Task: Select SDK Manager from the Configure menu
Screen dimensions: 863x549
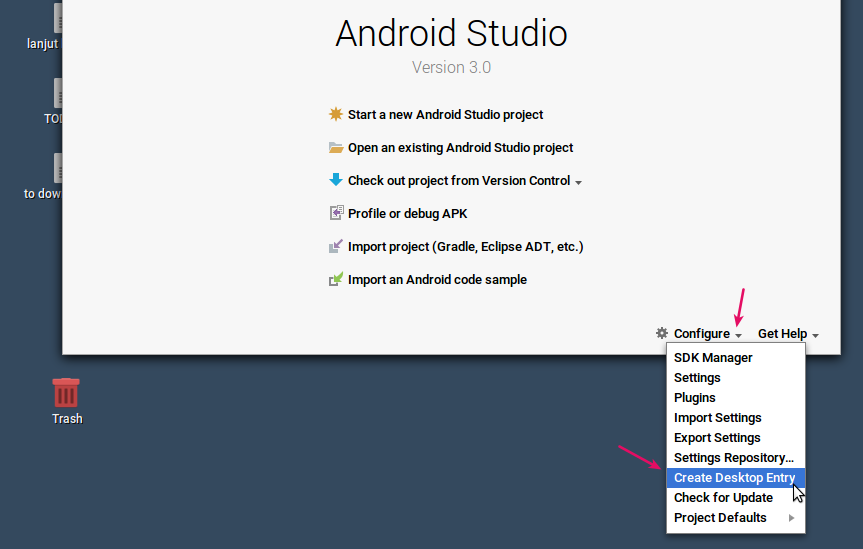Action: point(713,358)
